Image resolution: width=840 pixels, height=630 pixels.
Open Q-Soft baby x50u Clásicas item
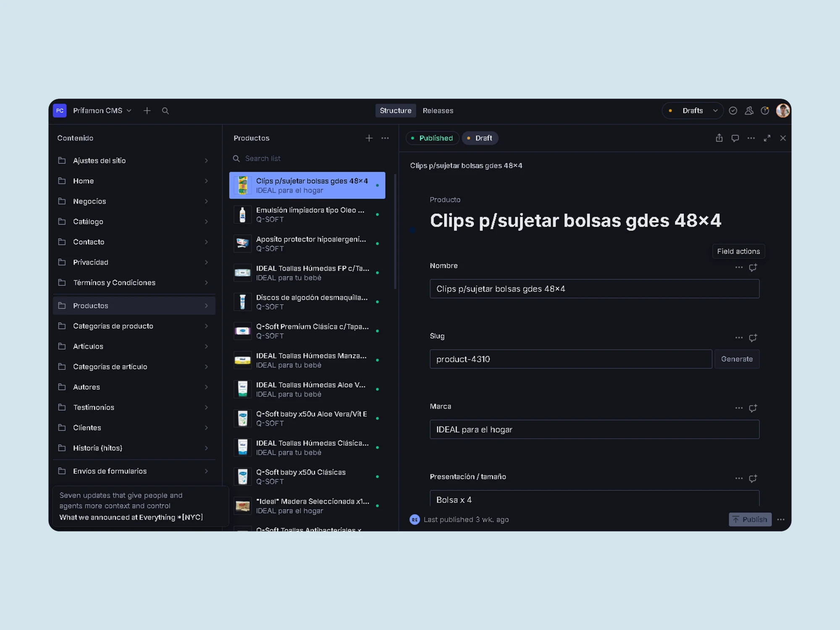(307, 477)
